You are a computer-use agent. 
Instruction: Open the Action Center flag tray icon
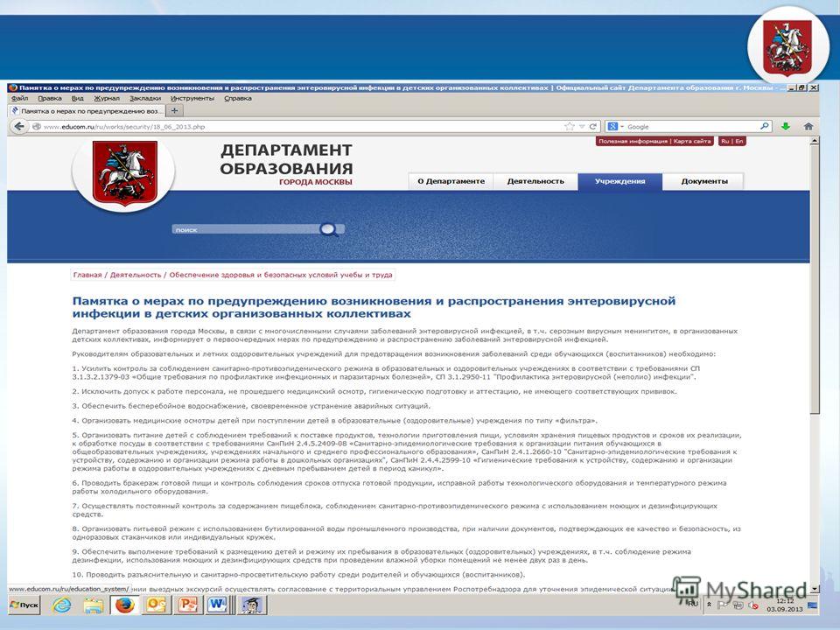point(722,605)
